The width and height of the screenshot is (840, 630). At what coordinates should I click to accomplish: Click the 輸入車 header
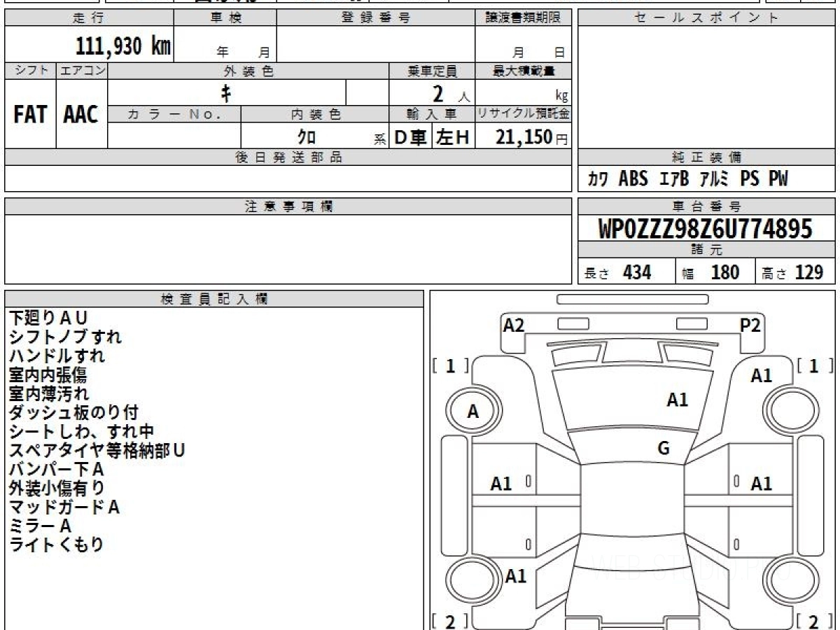(432, 114)
